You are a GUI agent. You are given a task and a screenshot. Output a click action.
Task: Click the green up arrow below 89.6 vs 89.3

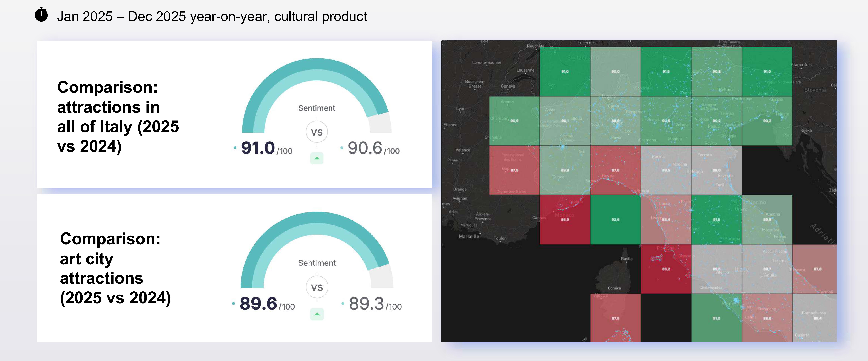click(317, 314)
